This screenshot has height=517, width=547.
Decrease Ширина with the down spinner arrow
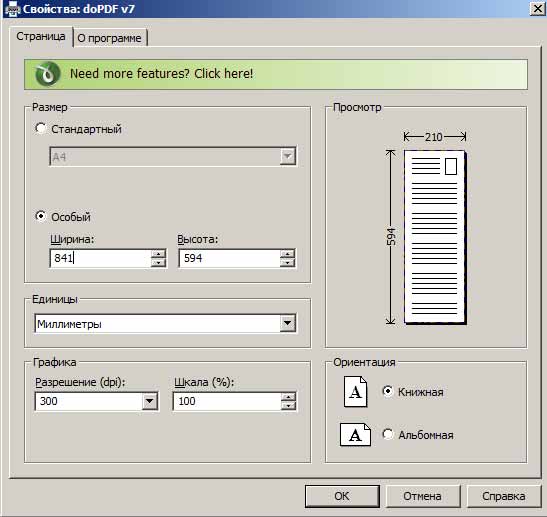158,263
